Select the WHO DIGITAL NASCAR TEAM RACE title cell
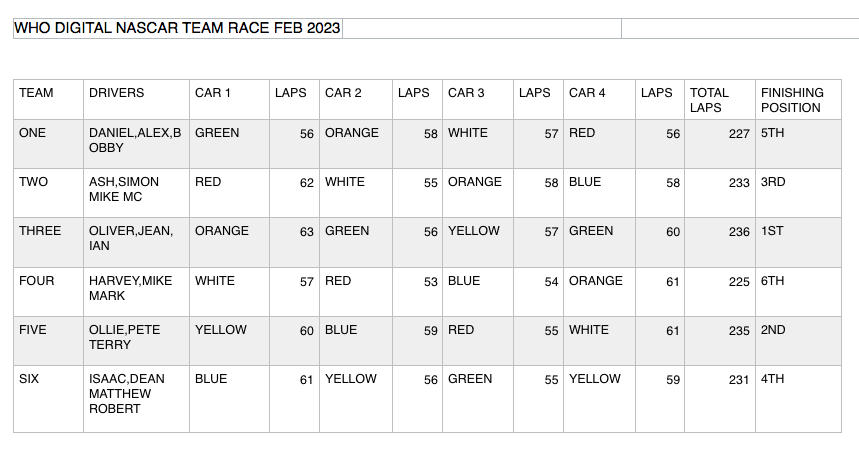The width and height of the screenshot is (859, 459). click(177, 28)
